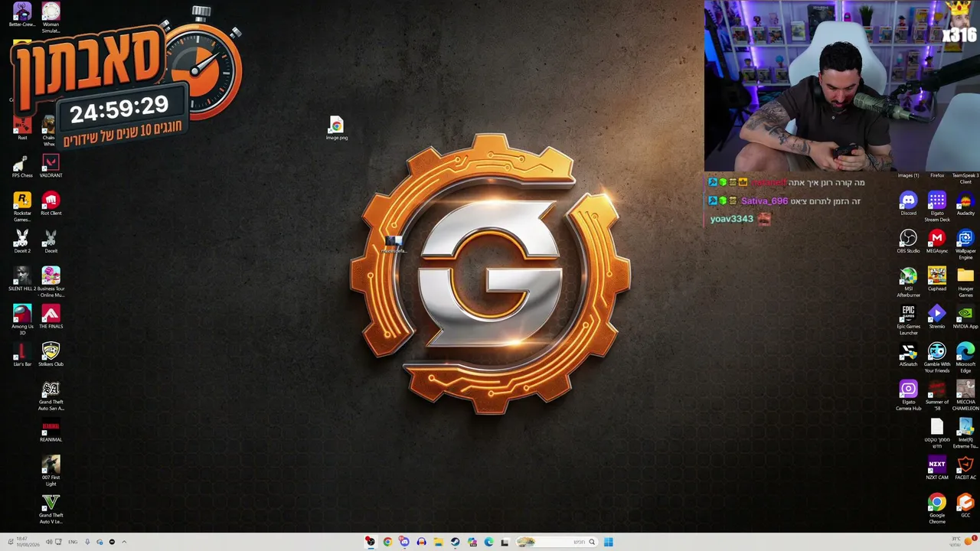Viewport: 980px width, 551px height.
Task: Select the GCC desktop icon
Action: [965, 506]
